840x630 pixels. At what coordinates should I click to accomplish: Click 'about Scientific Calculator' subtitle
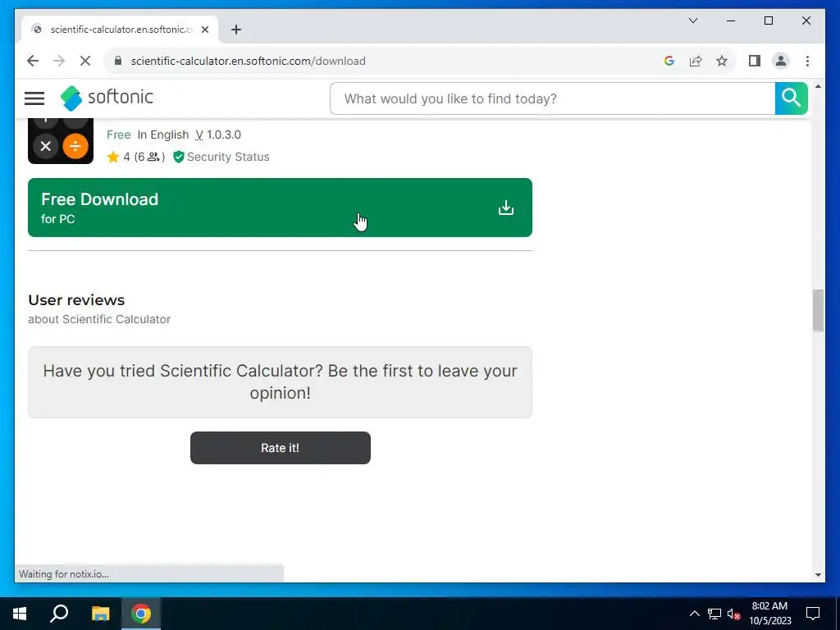(99, 319)
